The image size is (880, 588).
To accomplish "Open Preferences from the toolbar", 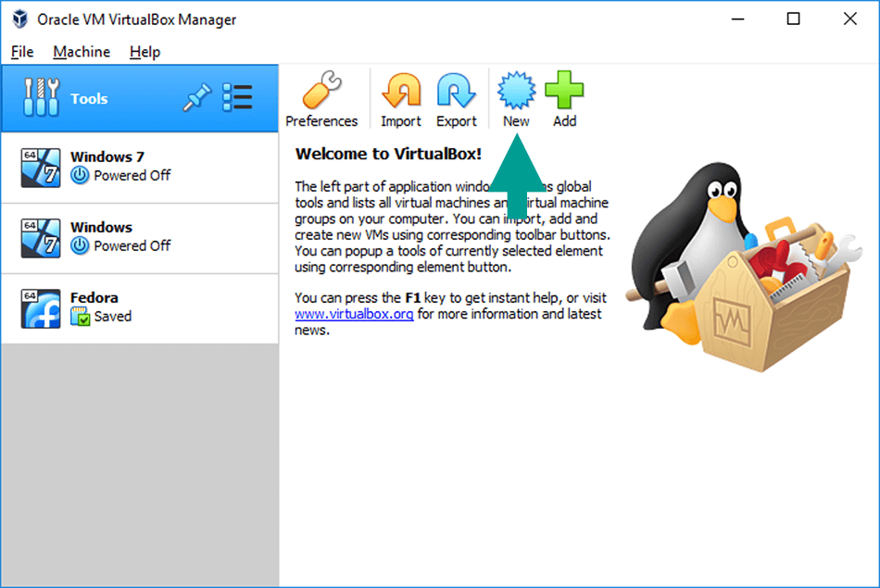I will pos(321,99).
